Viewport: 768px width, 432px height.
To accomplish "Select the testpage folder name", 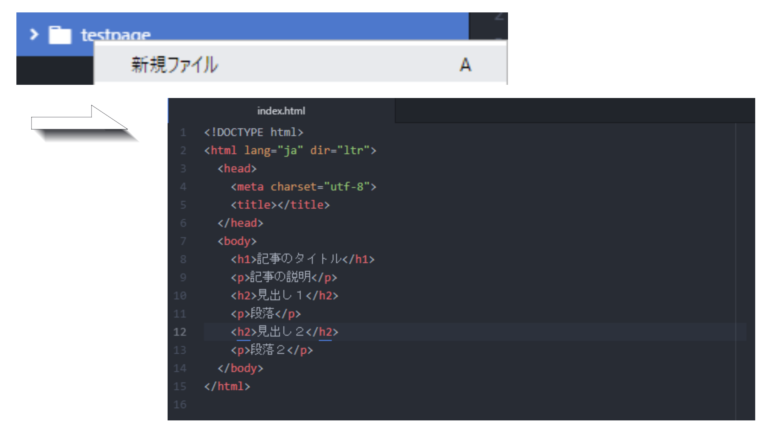I will (x=115, y=35).
